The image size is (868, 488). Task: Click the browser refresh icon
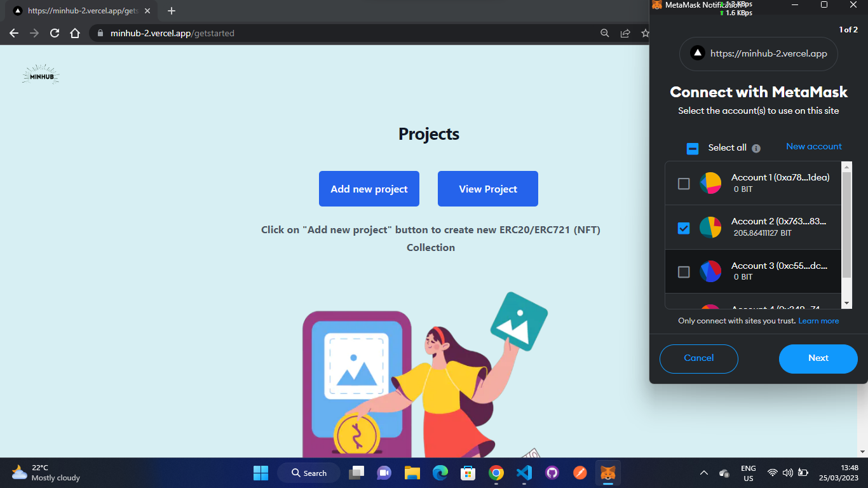pyautogui.click(x=54, y=33)
